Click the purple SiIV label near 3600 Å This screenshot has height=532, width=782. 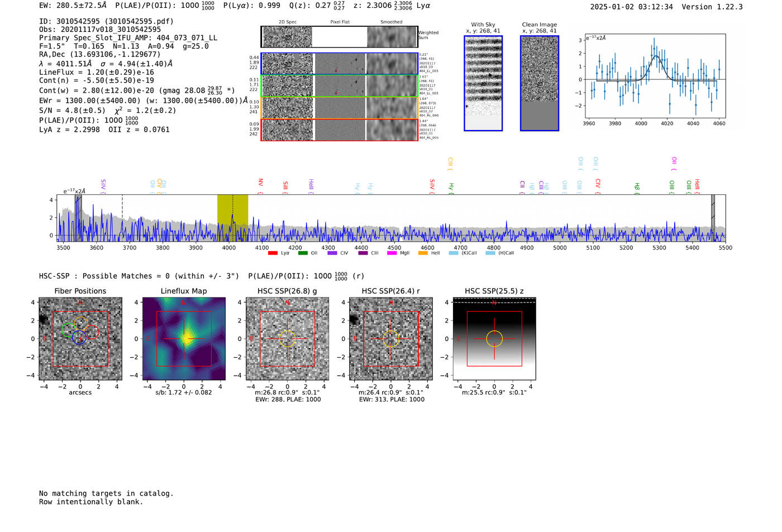[x=103, y=186]
